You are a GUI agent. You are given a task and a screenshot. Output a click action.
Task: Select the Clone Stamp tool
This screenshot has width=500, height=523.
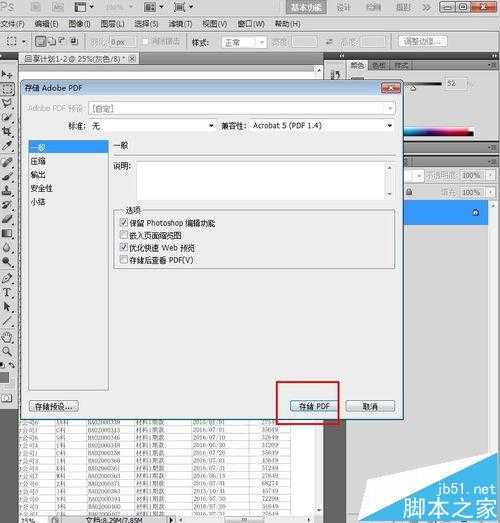pos(7,191)
